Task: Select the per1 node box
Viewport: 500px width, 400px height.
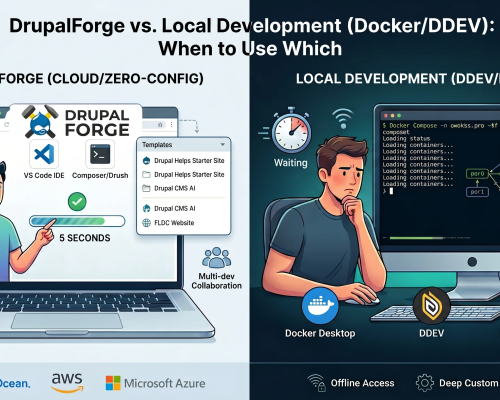Action: pos(477,192)
